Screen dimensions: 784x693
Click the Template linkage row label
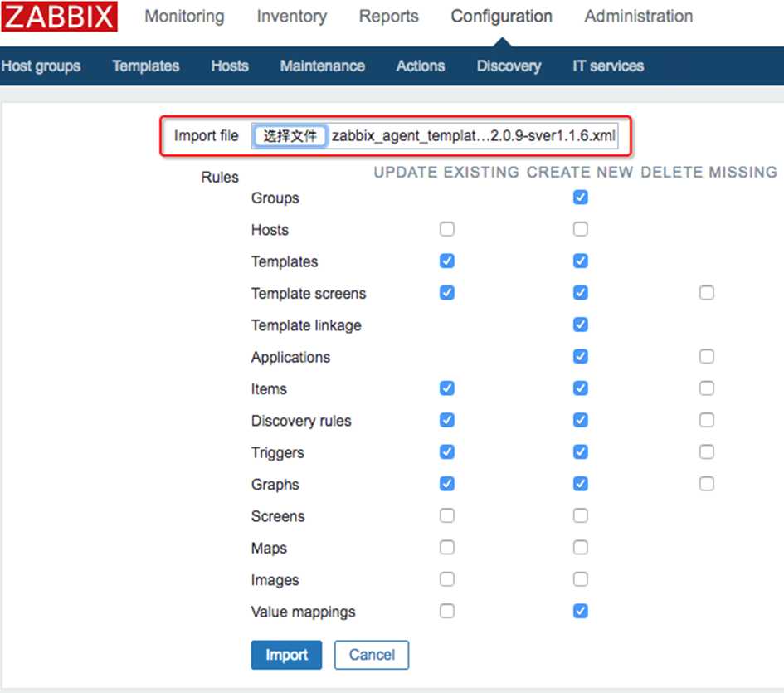point(306,325)
